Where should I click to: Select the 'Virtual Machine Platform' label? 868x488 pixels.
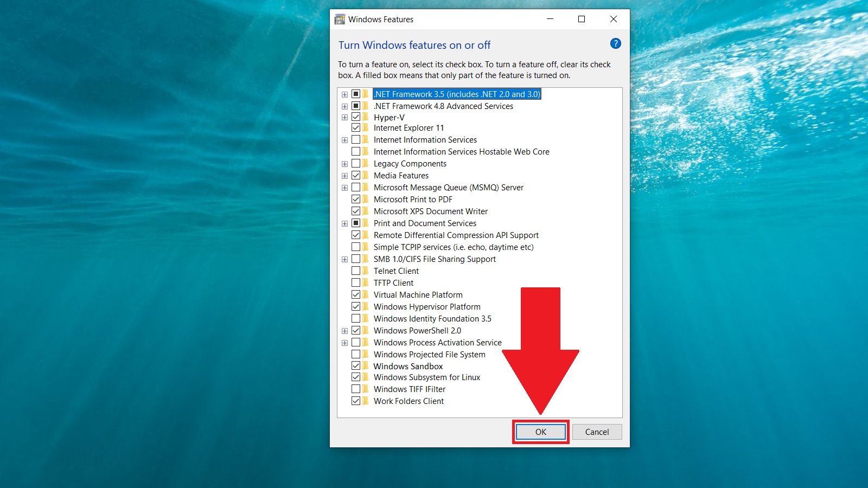click(418, 294)
